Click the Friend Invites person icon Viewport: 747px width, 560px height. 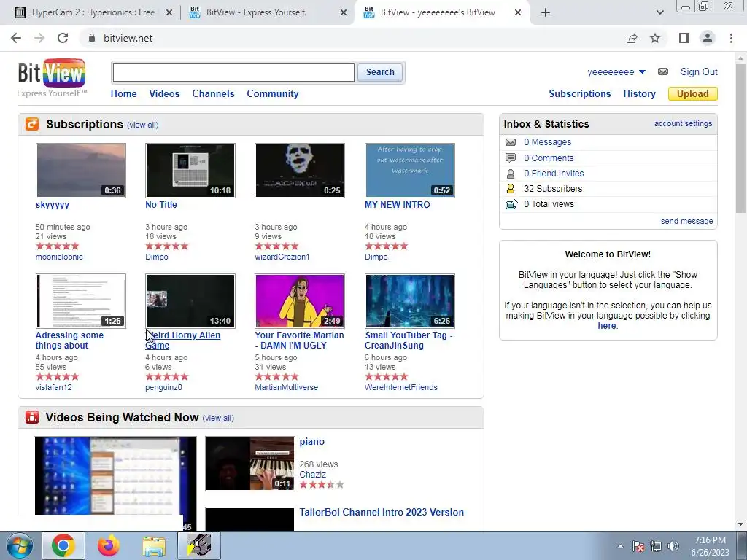511,174
